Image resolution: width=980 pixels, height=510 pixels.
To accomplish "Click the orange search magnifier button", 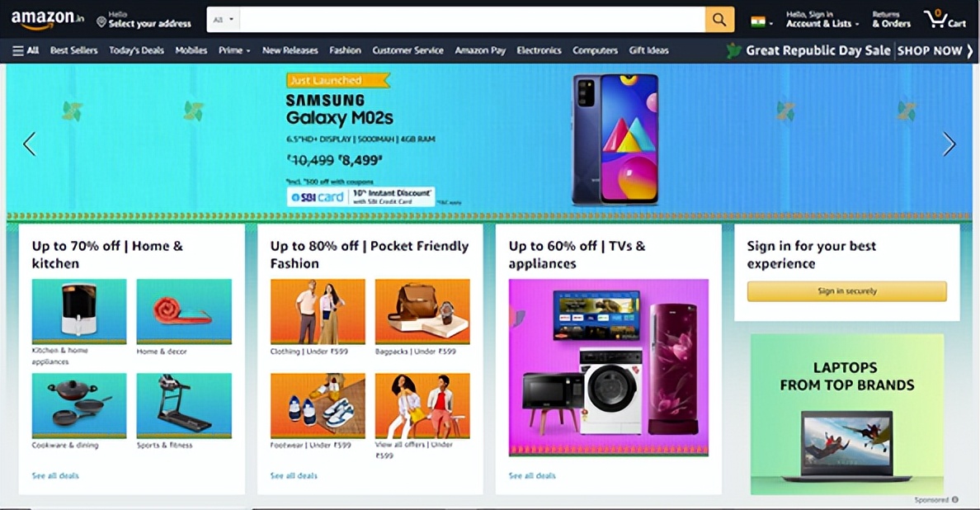I will click(x=719, y=20).
